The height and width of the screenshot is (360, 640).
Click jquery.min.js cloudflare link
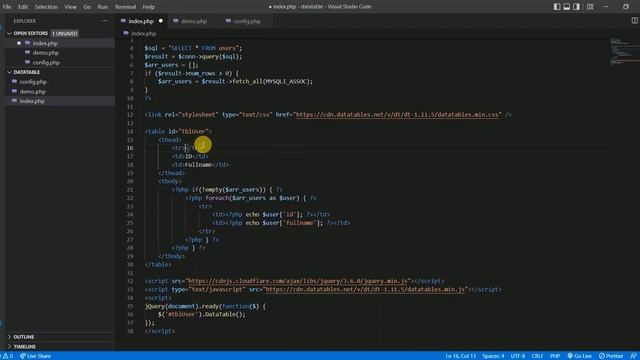tap(298, 281)
